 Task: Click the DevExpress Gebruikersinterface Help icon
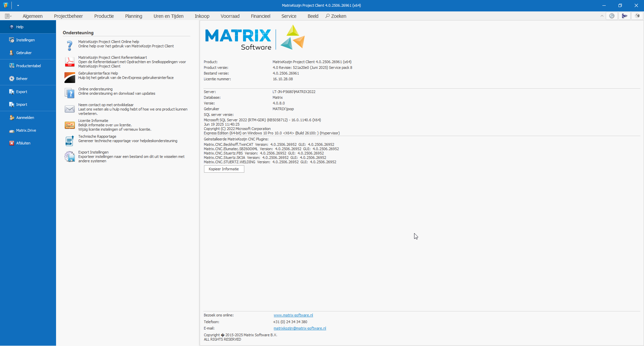(x=69, y=77)
